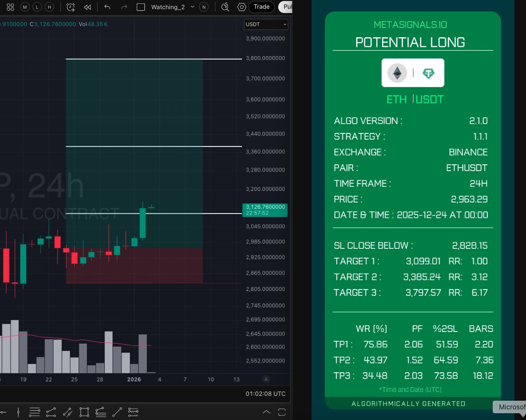The height and width of the screenshot is (420, 526).
Task: Toggle the N circle button
Action: (x=204, y=7)
